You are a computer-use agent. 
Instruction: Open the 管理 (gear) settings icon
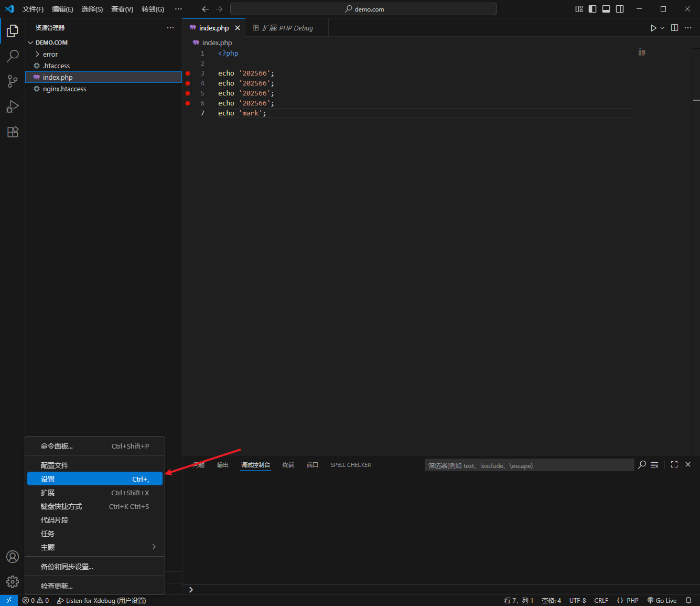12,582
